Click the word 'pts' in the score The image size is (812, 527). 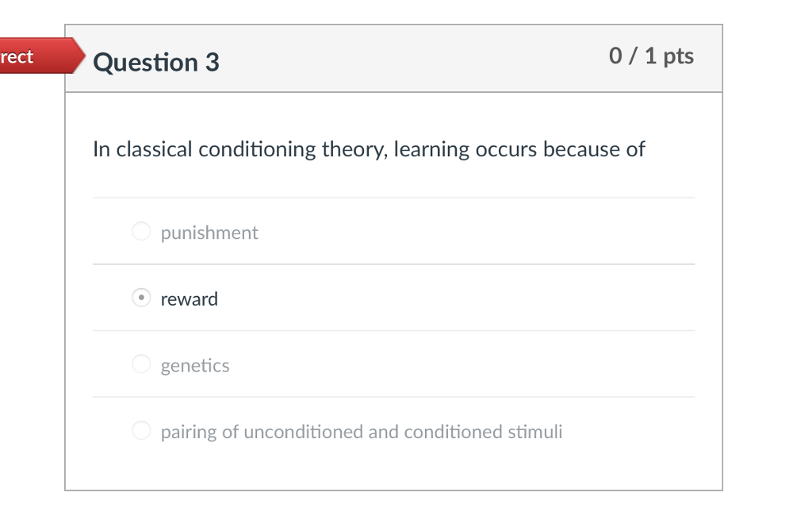click(x=679, y=56)
